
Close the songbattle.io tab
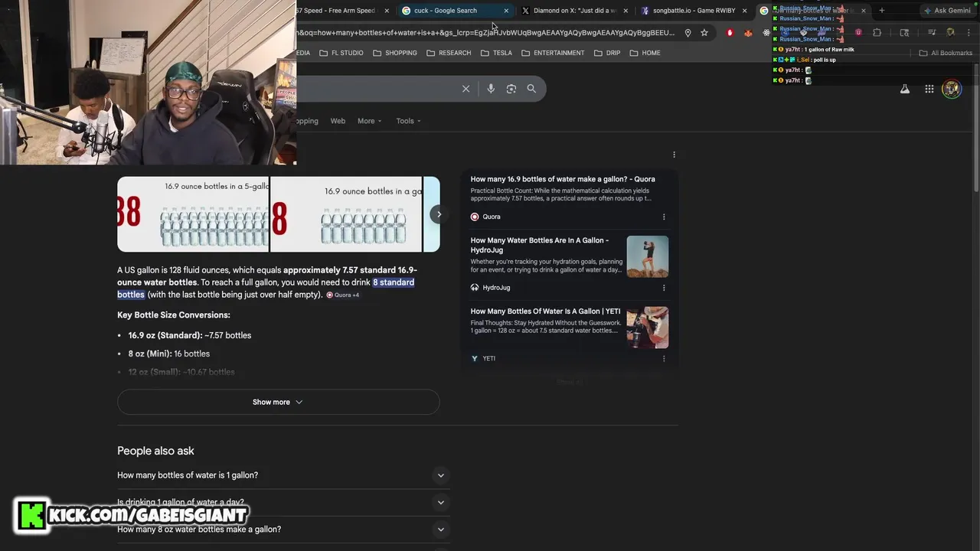(x=744, y=11)
